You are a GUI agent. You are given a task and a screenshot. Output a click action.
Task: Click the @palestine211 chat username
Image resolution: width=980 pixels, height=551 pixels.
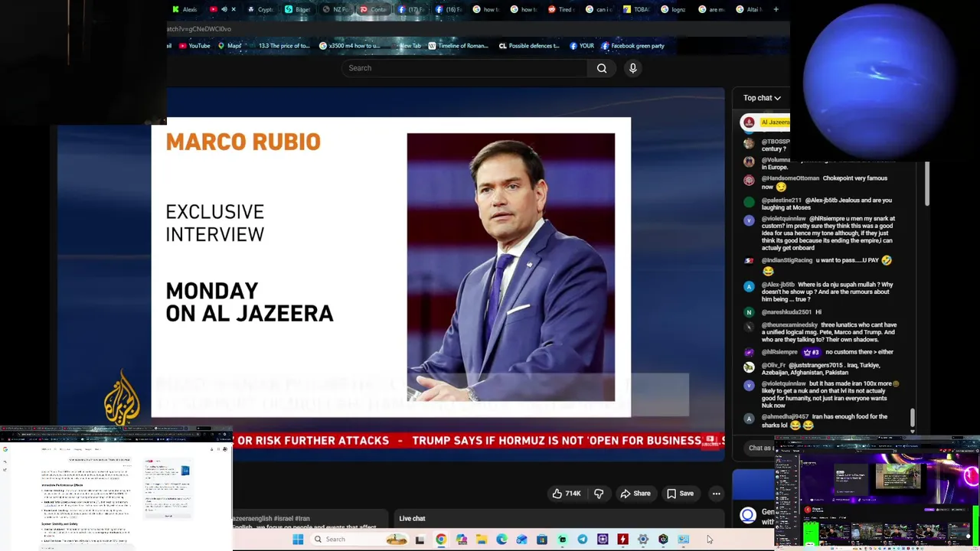pyautogui.click(x=781, y=201)
